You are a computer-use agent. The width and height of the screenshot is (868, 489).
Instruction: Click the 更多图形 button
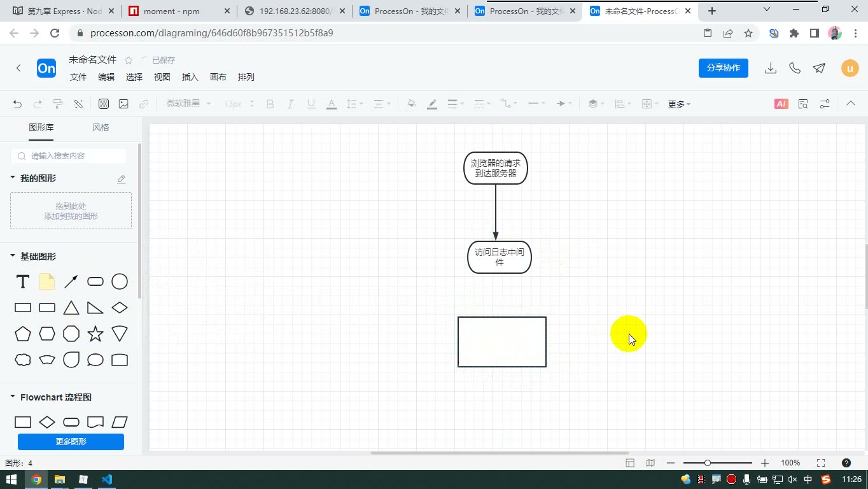pyautogui.click(x=71, y=441)
